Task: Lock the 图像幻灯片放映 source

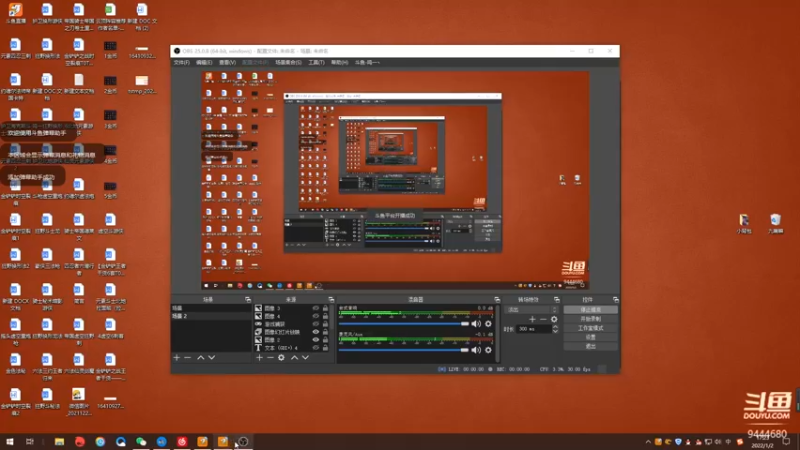Action: click(326, 332)
